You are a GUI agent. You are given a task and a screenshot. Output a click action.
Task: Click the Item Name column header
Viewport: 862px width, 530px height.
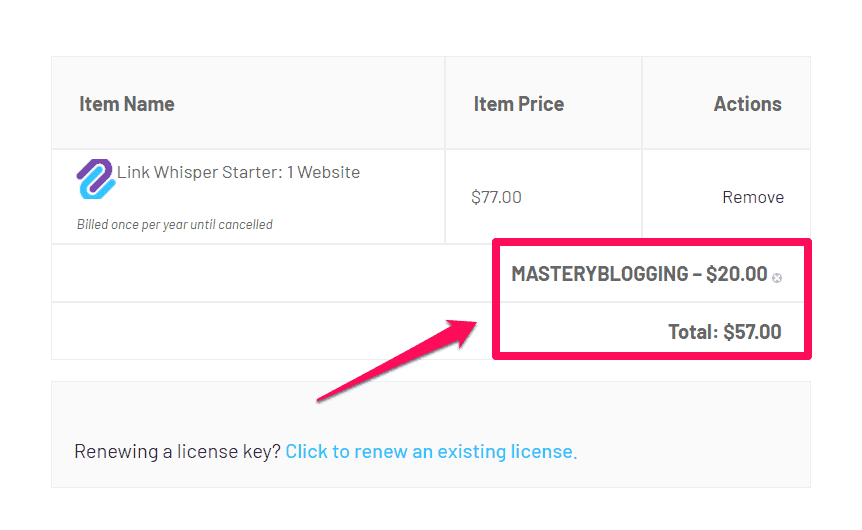126,104
